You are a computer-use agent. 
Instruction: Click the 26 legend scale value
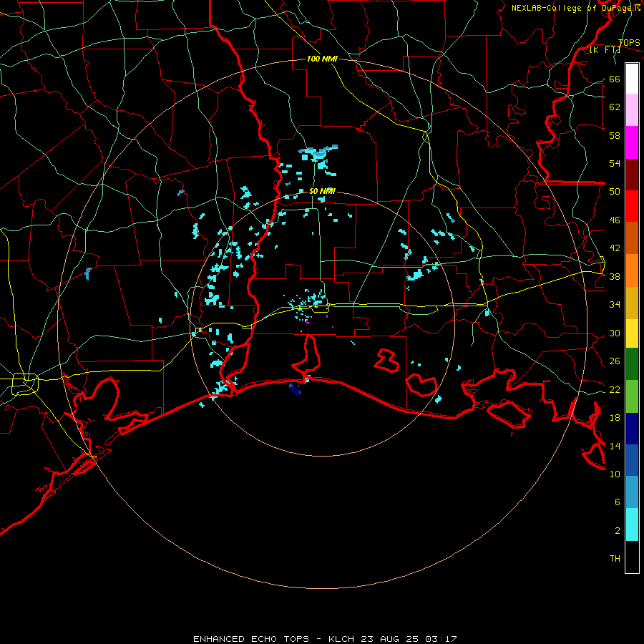tap(615, 361)
